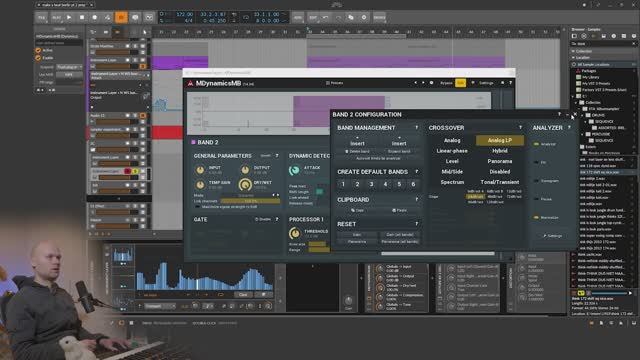Toggle the Bypass button in MDynamicsMB

tap(446, 83)
